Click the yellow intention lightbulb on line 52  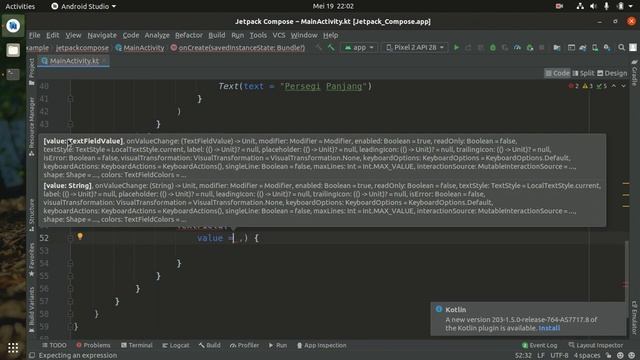point(80,236)
